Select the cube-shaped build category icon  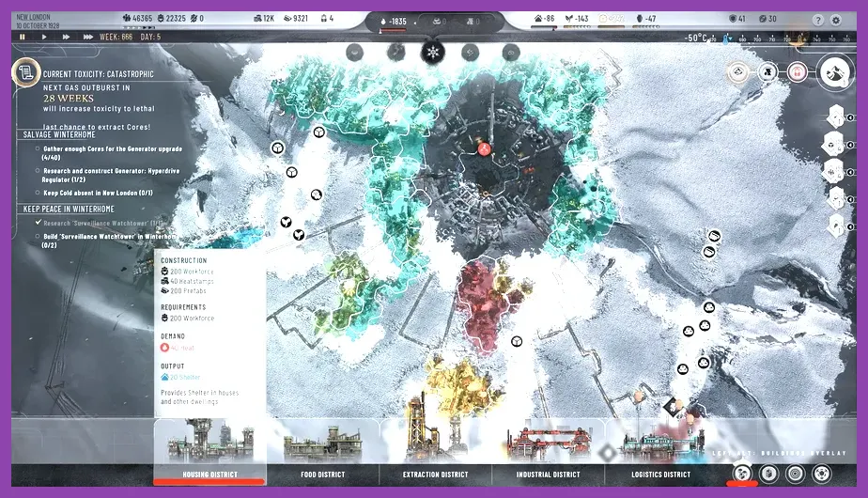point(769,474)
